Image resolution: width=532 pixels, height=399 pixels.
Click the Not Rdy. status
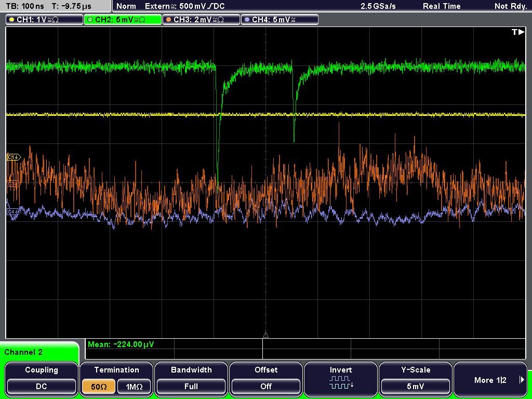[x=511, y=6]
